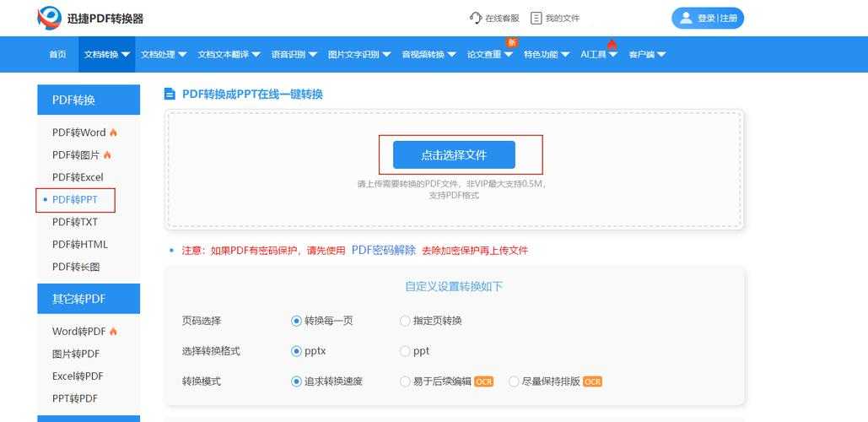This screenshot has width=868, height=422.
Task: Open 在线客服 support link
Action: (502, 19)
